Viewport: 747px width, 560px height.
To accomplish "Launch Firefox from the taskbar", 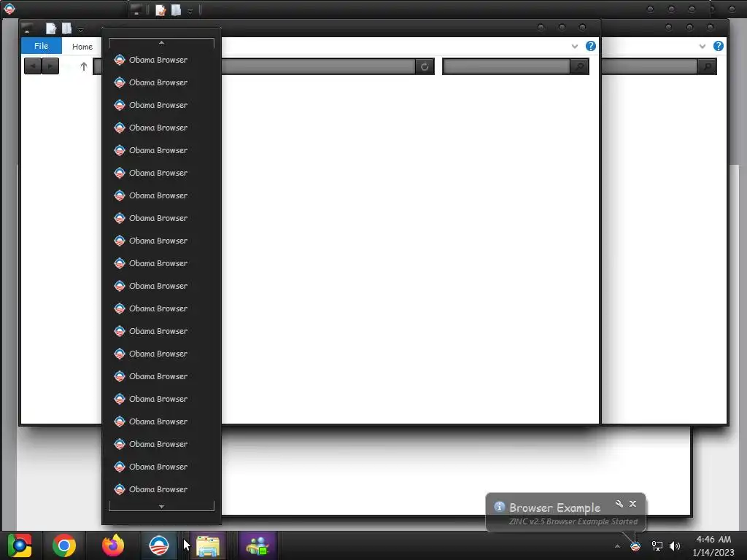I will pyautogui.click(x=113, y=545).
